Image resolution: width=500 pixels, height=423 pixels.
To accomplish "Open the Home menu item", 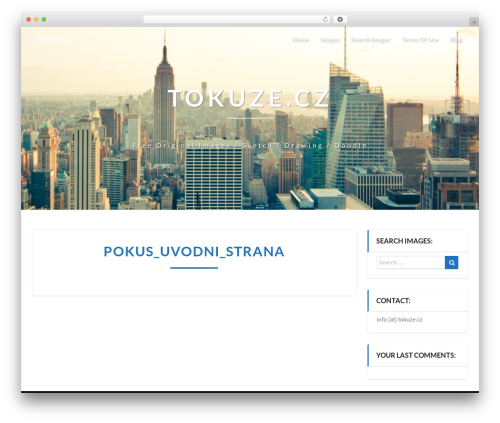I will 301,40.
